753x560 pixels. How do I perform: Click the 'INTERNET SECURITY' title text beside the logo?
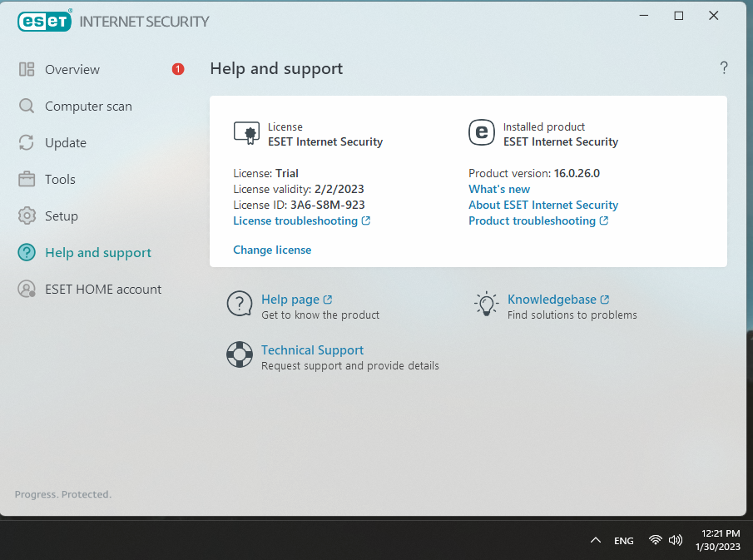(x=144, y=22)
